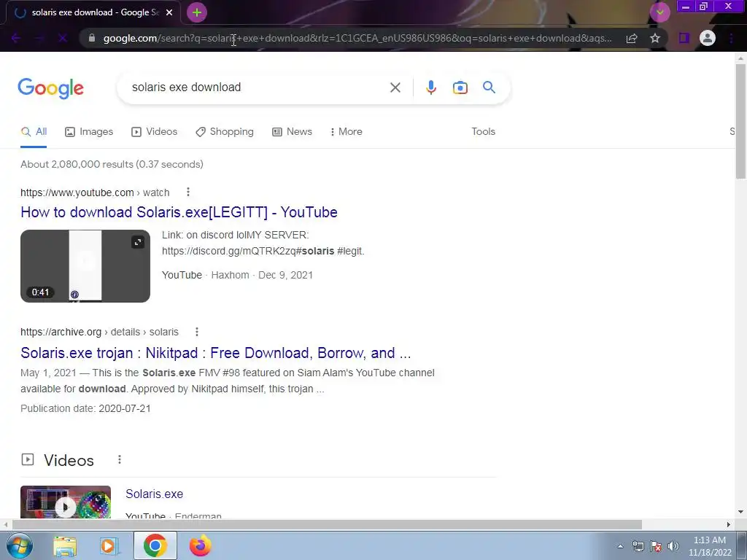Viewport: 747px width, 560px height.
Task: Switch to the Videos tab
Action: (155, 132)
